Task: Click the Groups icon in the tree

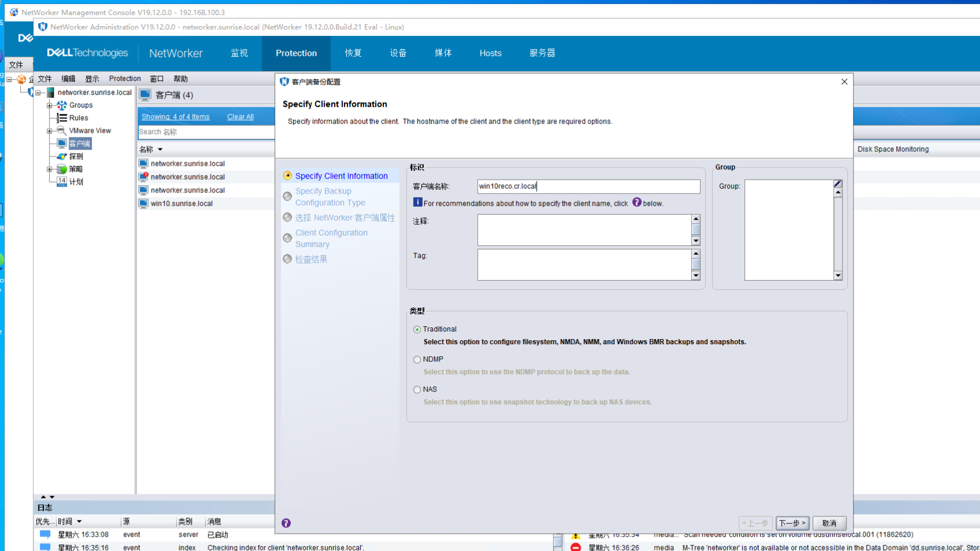Action: (62, 105)
